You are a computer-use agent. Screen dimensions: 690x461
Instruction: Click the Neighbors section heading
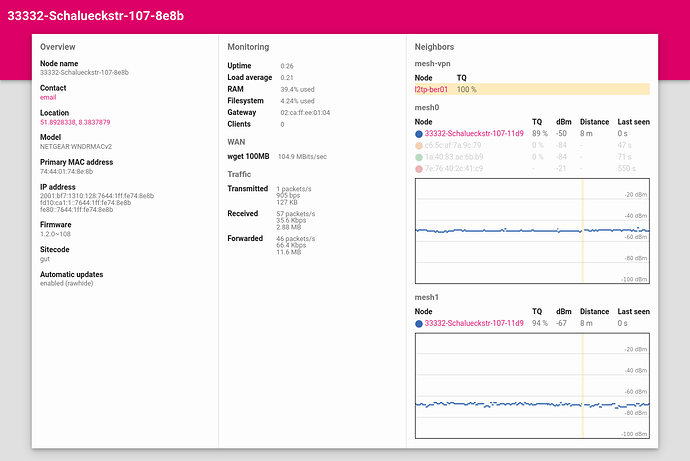coord(434,47)
